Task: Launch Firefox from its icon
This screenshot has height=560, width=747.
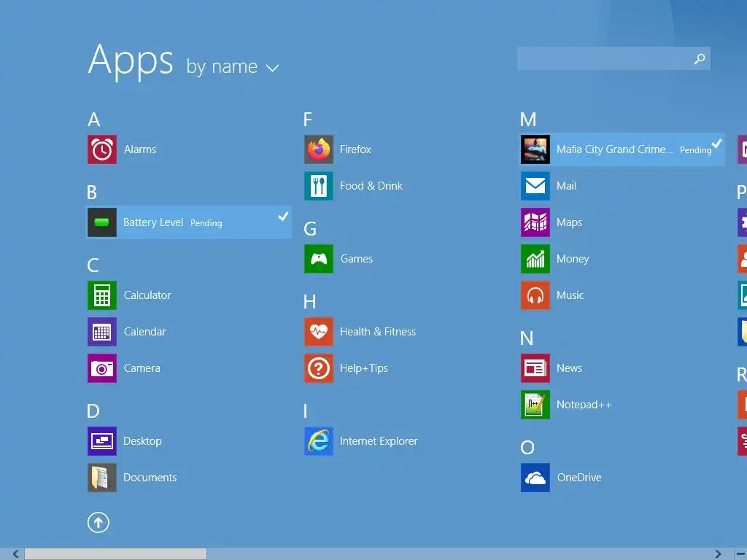Action: (x=319, y=149)
